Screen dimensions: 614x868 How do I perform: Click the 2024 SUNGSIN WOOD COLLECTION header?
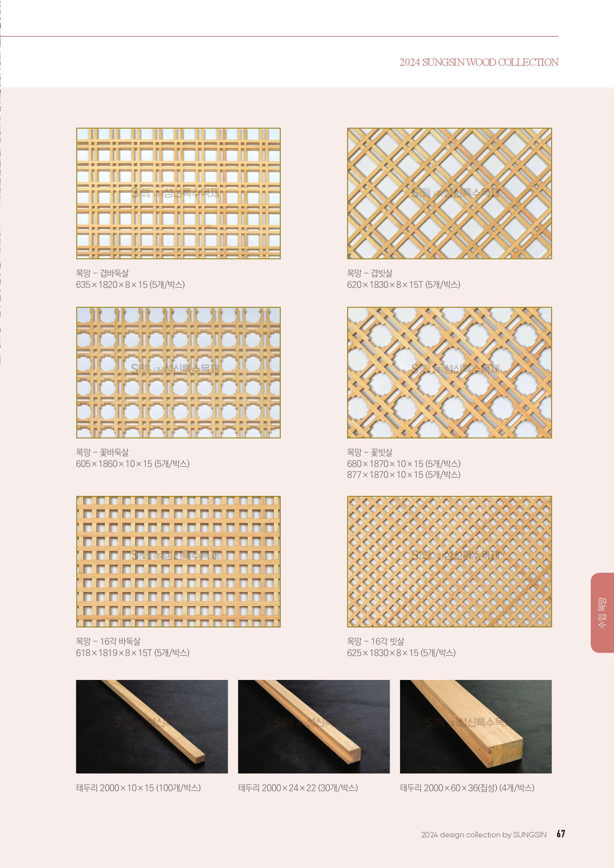point(479,62)
